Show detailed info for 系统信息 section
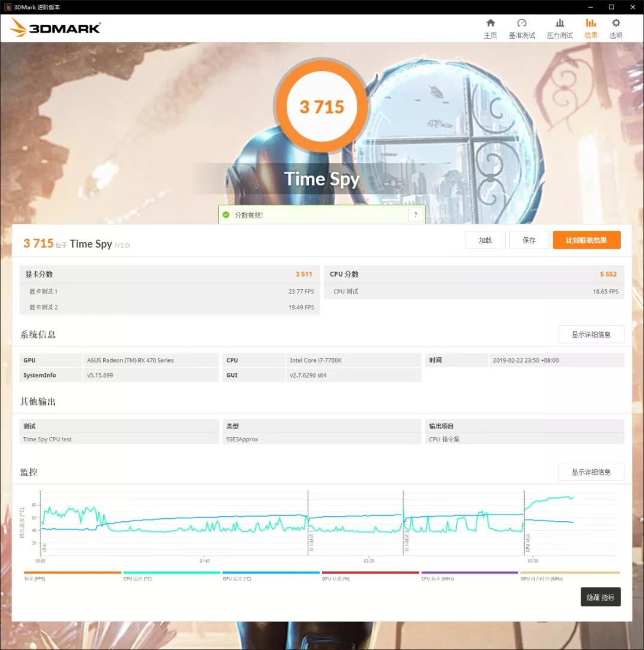 591,335
